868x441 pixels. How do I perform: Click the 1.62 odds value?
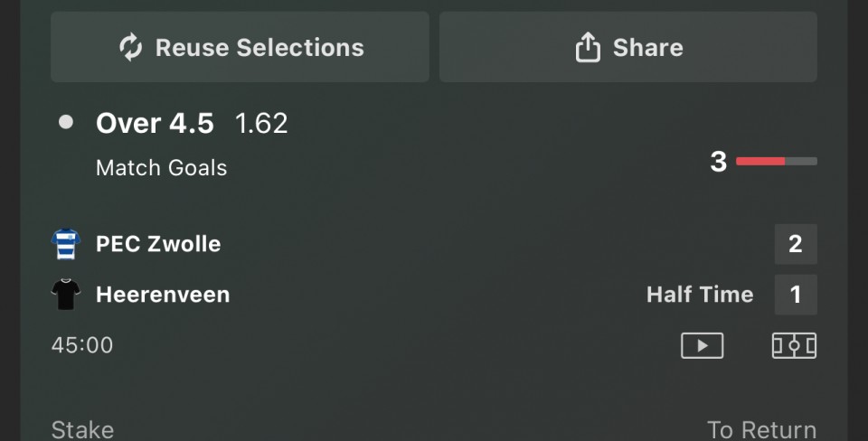tap(261, 123)
